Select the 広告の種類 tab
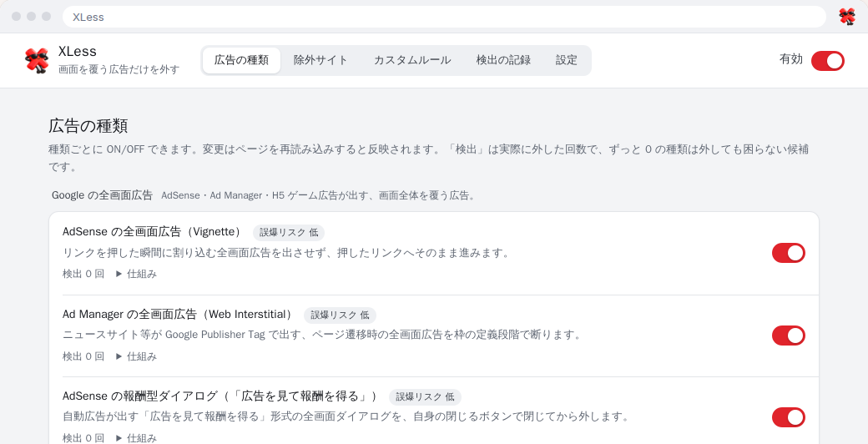Image resolution: width=868 pixels, height=444 pixels. (x=241, y=60)
